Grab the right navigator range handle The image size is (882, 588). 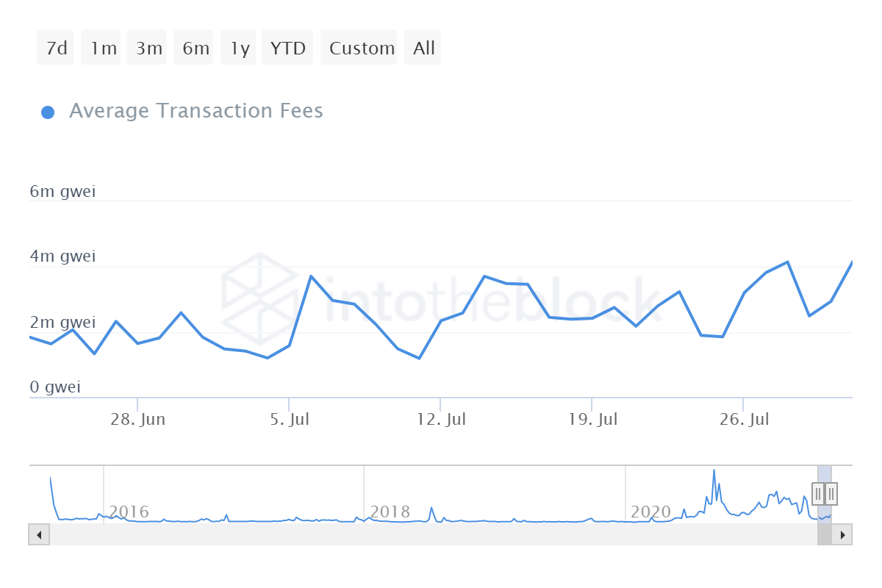831,493
